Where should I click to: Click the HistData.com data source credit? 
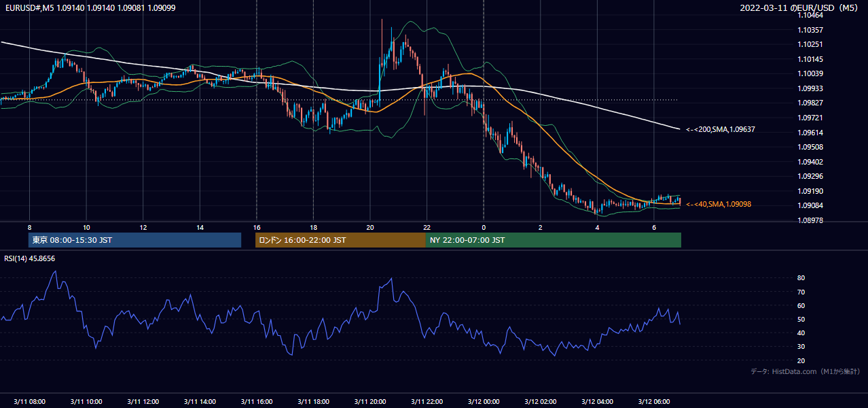[805, 371]
